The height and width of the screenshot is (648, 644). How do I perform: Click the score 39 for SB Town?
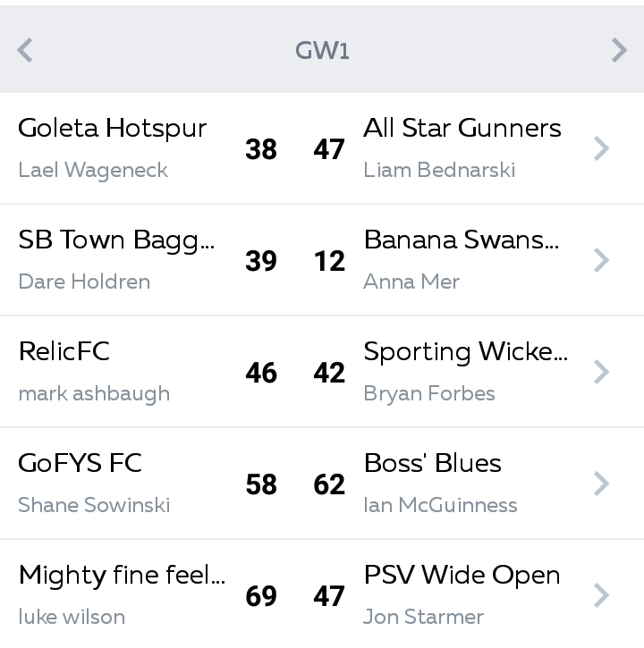pos(261,261)
